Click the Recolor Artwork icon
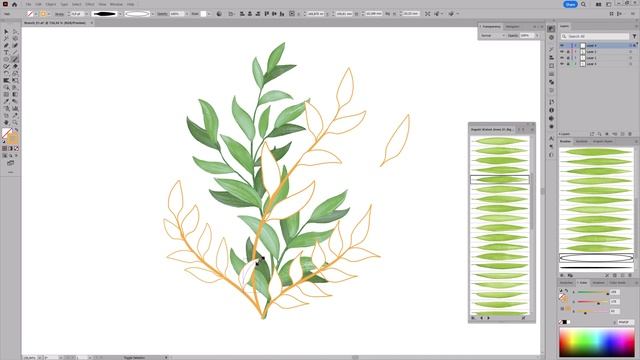The height and width of the screenshot is (360, 640). (219, 13)
